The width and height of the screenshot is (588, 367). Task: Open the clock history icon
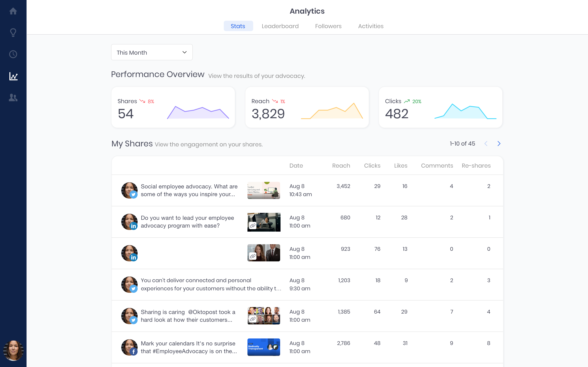(13, 54)
